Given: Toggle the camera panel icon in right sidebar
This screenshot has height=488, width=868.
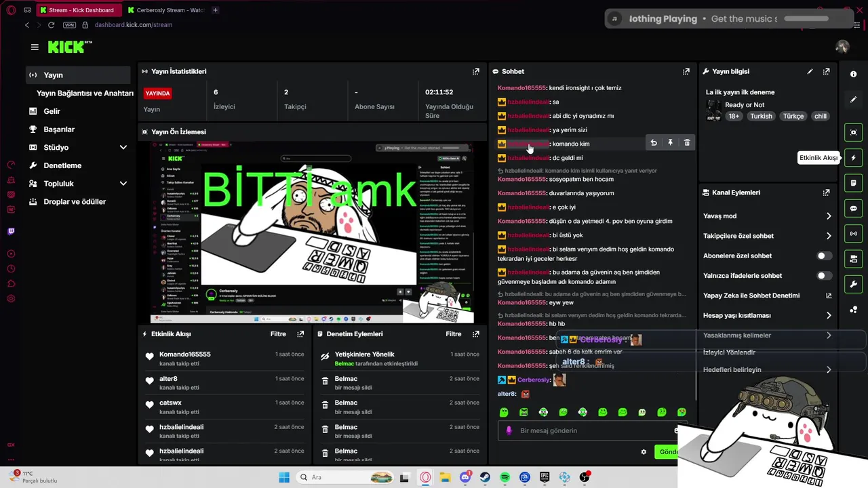Looking at the screenshot, I should point(853,259).
